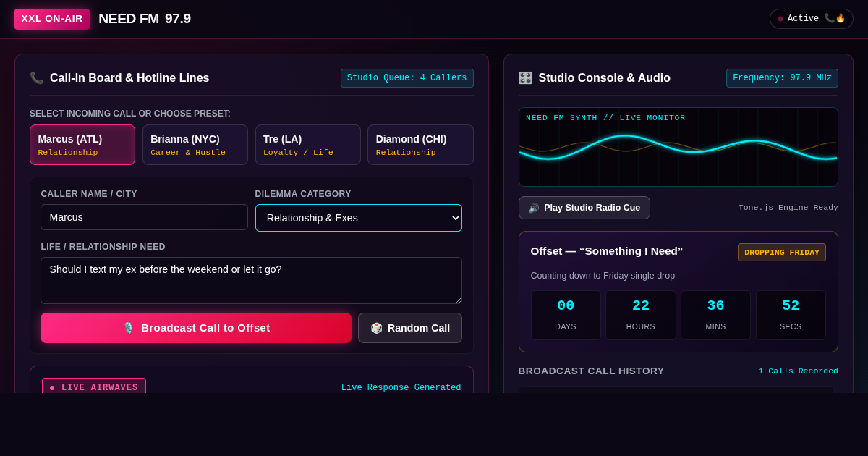This screenshot has height=456, width=868.
Task: Click the 1 Calls Recorded counter
Action: pos(799,371)
